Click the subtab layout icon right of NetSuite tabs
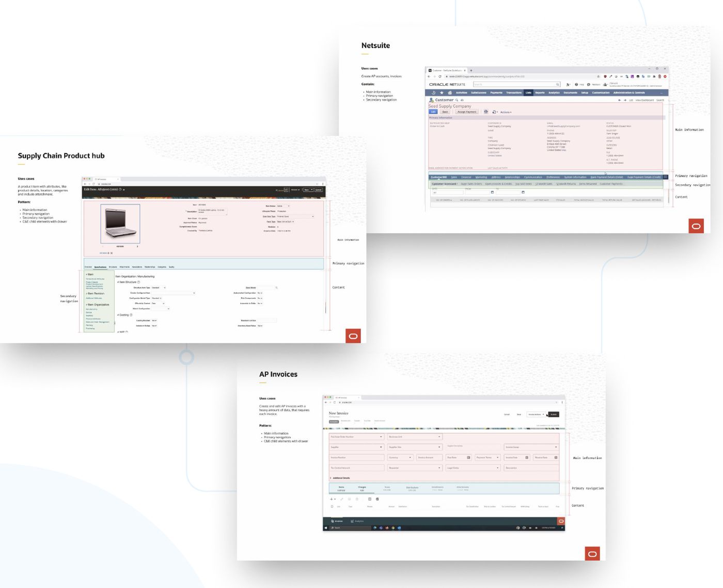 (666, 177)
